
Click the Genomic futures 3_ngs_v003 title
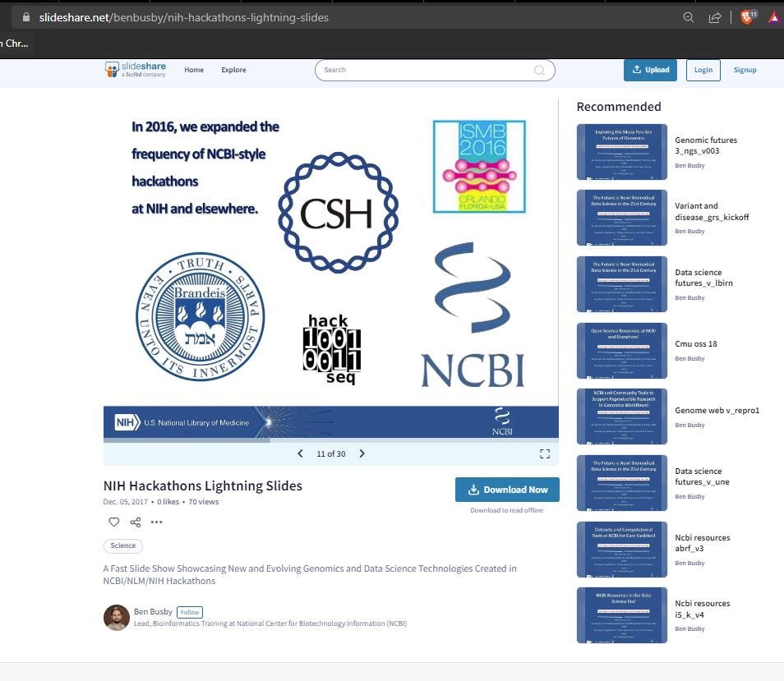(x=706, y=145)
